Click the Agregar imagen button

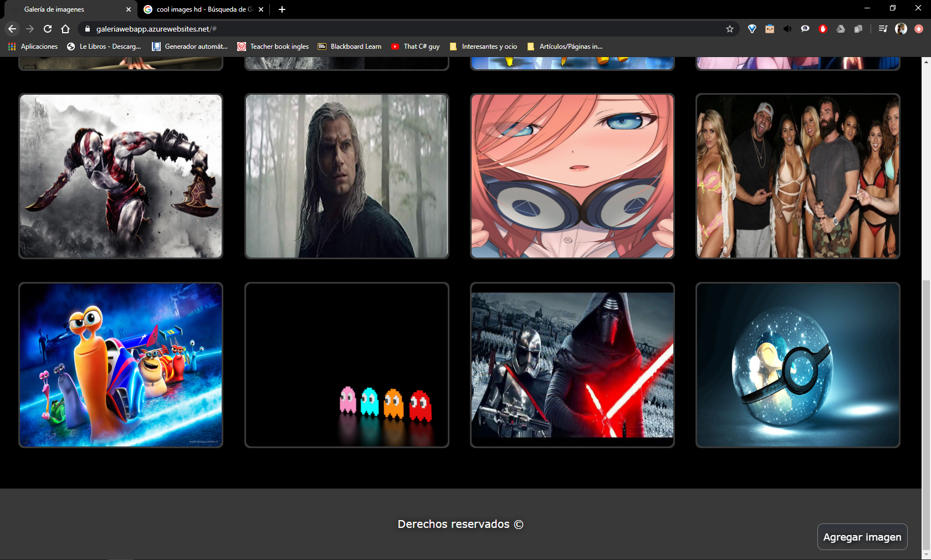click(862, 537)
